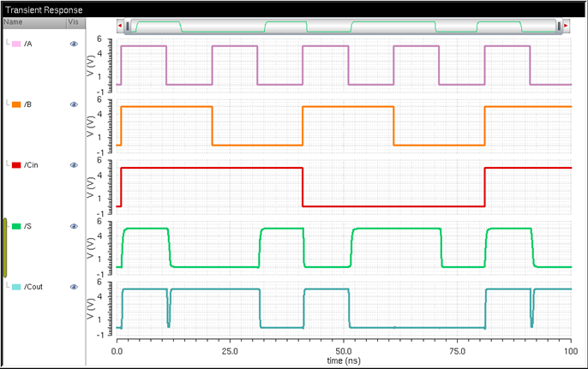Click the left red arrow of the zoom scrollbar
Viewport: 588px width, 369px height.
point(120,26)
